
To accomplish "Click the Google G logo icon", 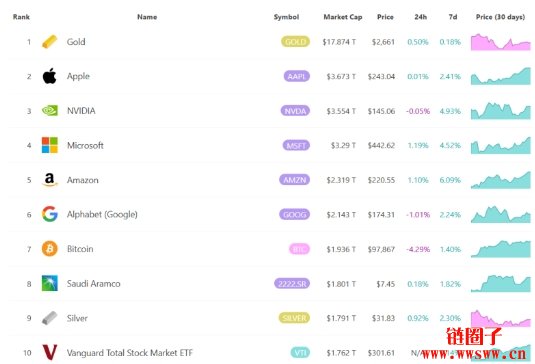I will click(x=50, y=214).
